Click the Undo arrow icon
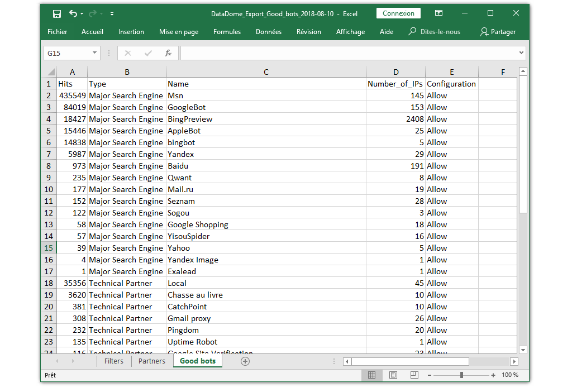The image size is (572, 392). [73, 13]
